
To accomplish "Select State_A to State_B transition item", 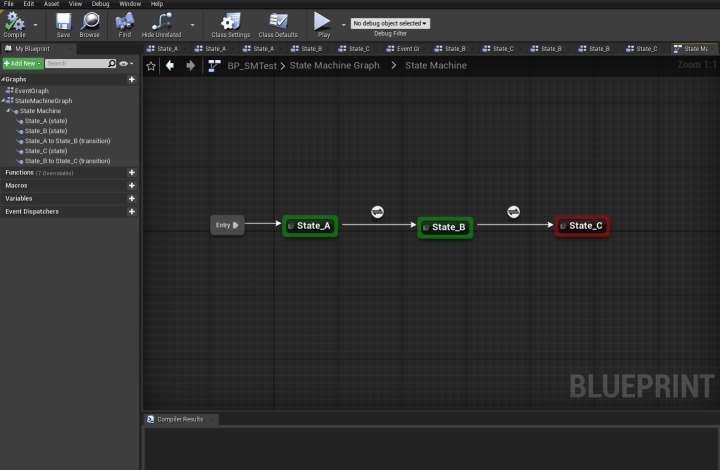I will click(67, 141).
